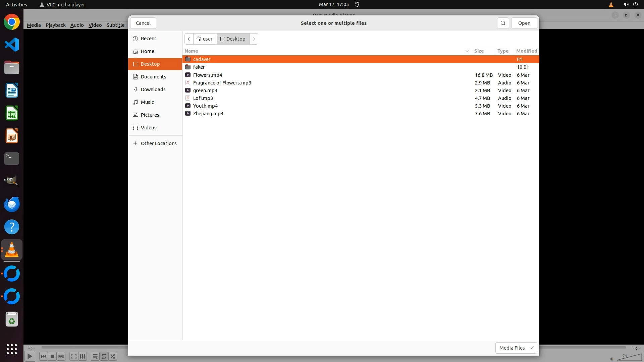Go to Downloads folder in sidebar

click(153, 89)
